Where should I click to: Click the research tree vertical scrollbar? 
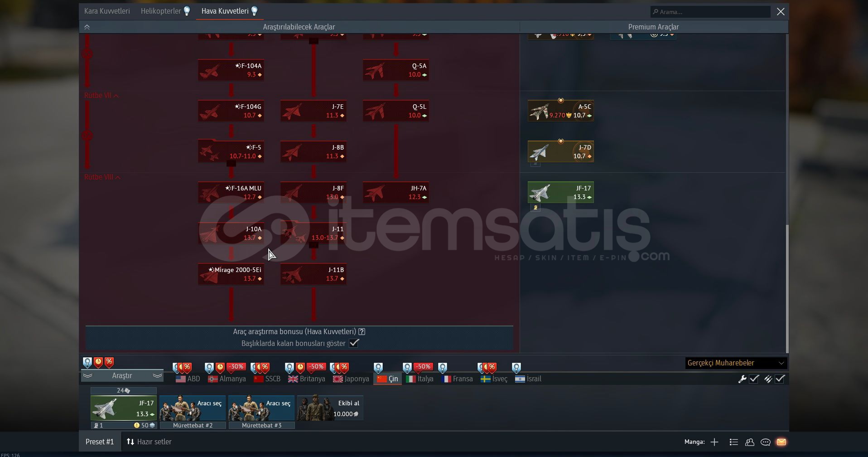(x=787, y=288)
